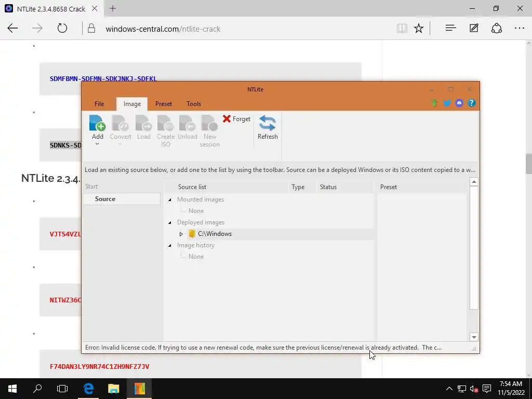Image resolution: width=532 pixels, height=399 pixels.
Task: Switch to the Preset tab
Action: pyautogui.click(x=164, y=104)
